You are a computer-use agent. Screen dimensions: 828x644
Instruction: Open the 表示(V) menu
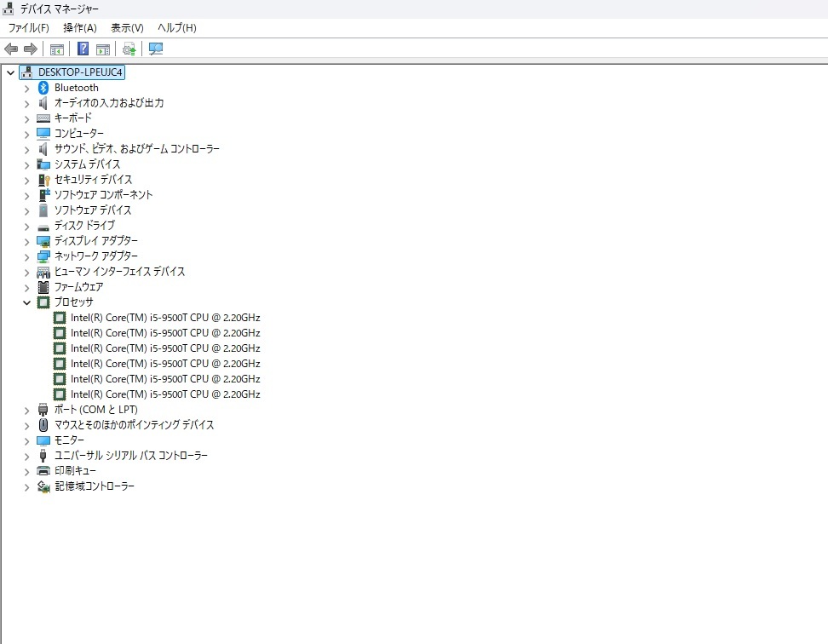(127, 28)
